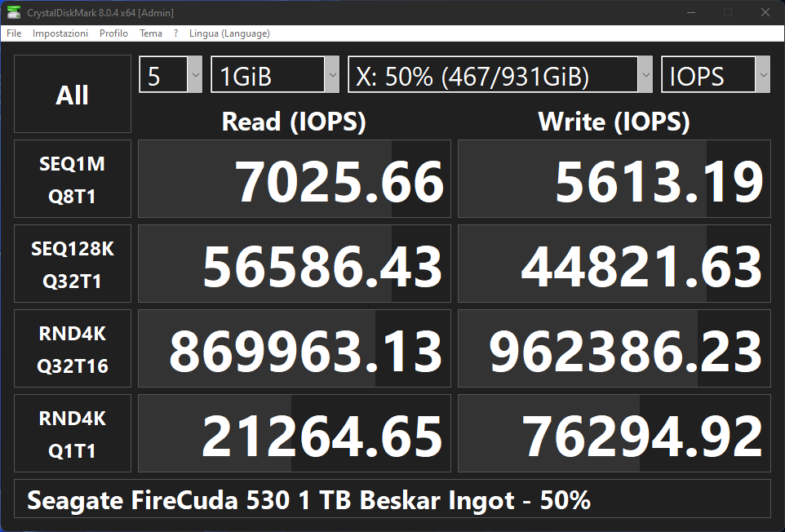The height and width of the screenshot is (532, 785).
Task: Click the SEQ1M read result 7025.66
Action: point(295,180)
